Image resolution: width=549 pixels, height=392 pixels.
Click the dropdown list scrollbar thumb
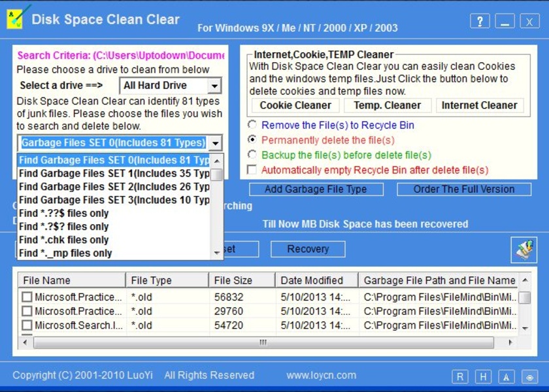click(217, 174)
